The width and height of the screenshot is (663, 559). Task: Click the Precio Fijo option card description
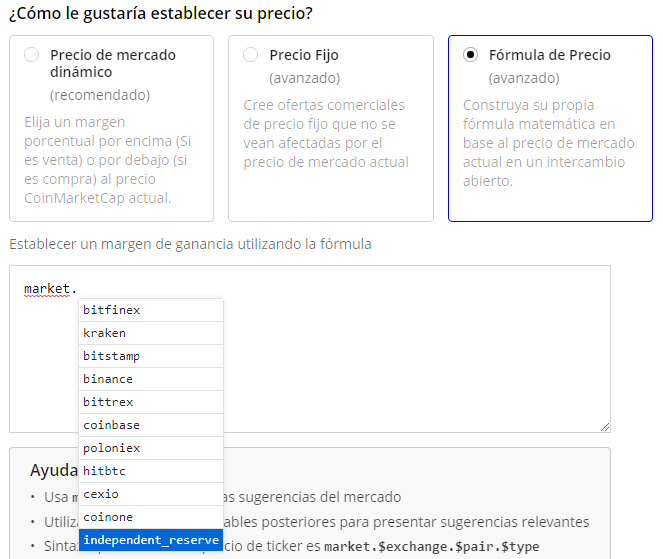(x=326, y=134)
